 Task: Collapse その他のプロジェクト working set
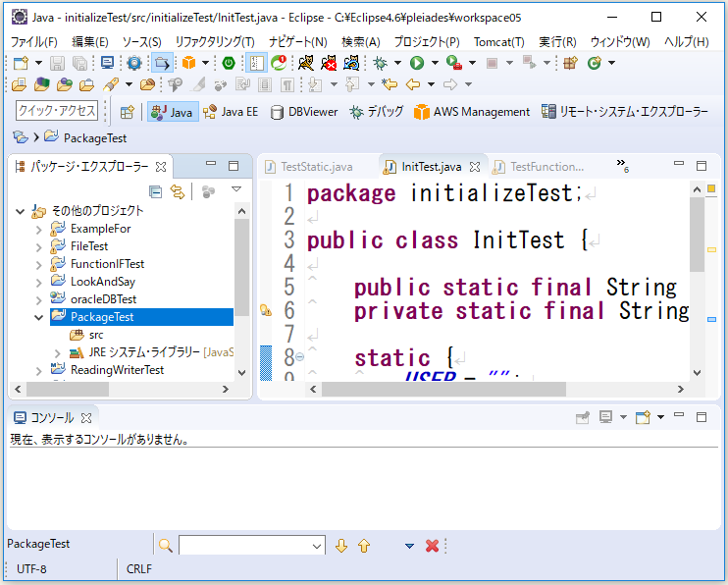point(20,211)
